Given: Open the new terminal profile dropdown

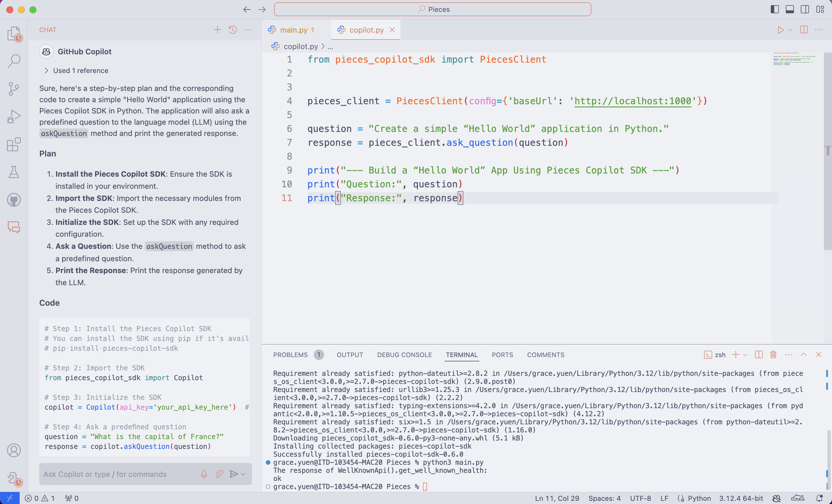Looking at the screenshot, I should coord(745,354).
